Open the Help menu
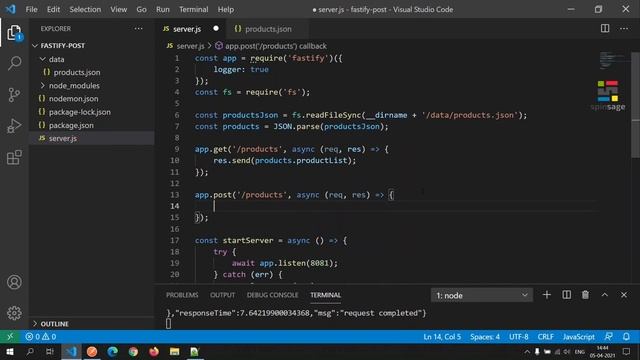640x360 pixels. (x=226, y=9)
